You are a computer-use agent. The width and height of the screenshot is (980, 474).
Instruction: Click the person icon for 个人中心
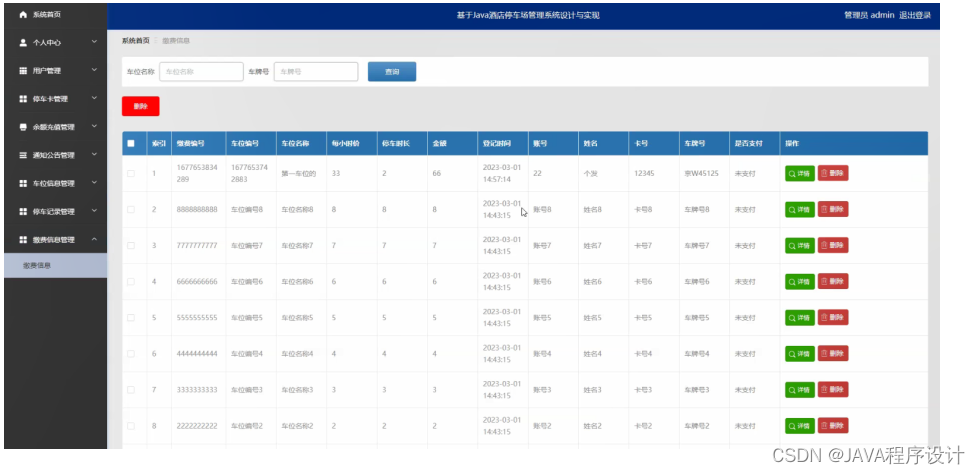23,43
